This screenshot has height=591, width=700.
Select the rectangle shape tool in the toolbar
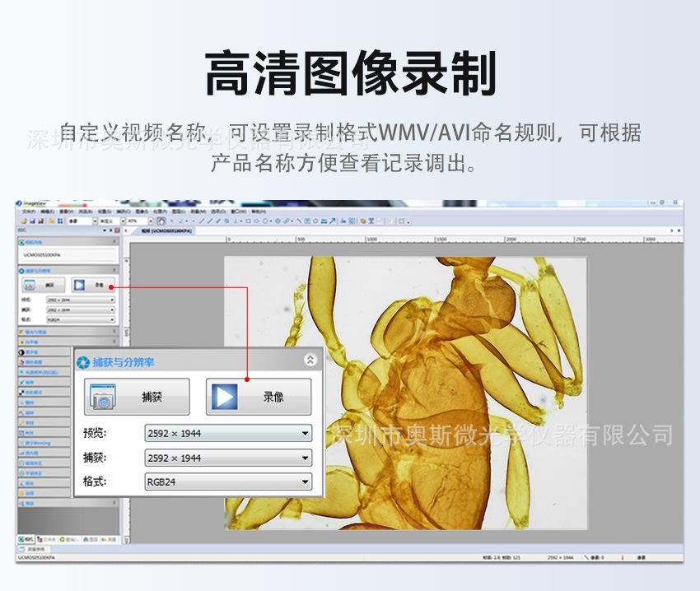pyautogui.click(x=248, y=221)
